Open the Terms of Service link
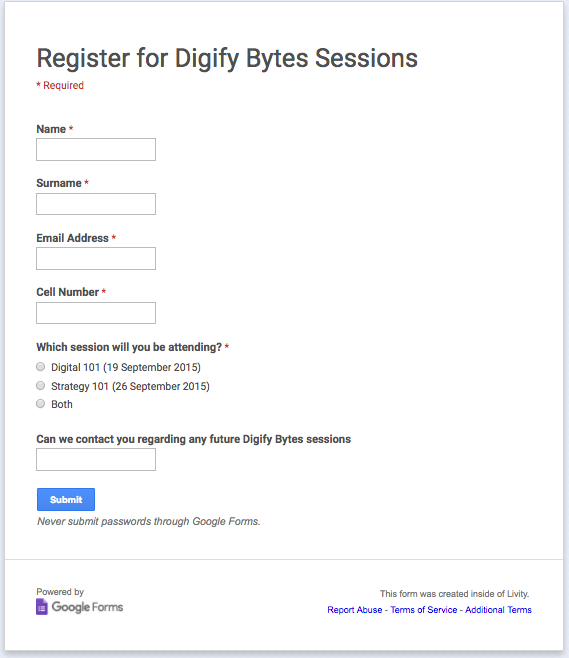This screenshot has width=569, height=658. 424,610
